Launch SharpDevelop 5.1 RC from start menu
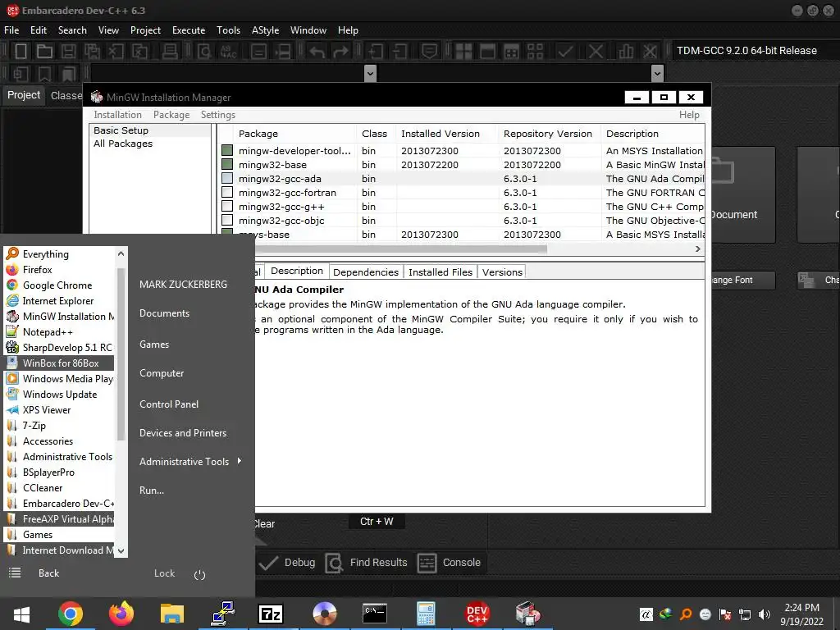This screenshot has height=630, width=840. click(x=67, y=348)
